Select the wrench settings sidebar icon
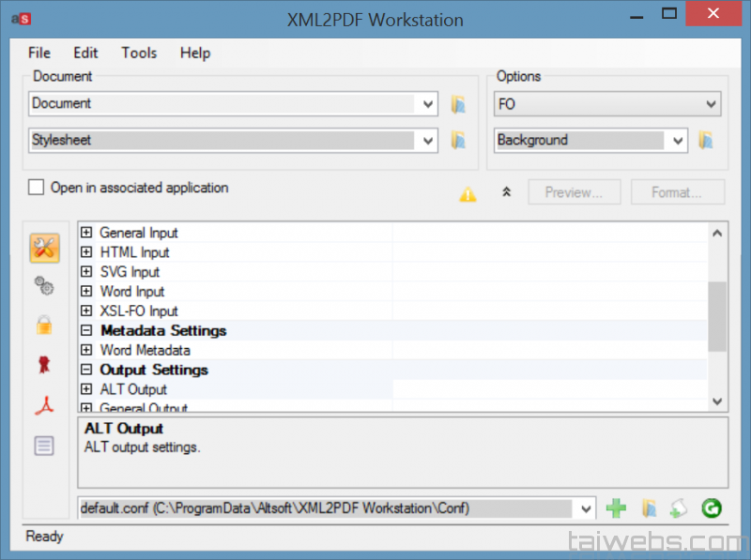Screen dimensions: 751x560 [x=44, y=249]
